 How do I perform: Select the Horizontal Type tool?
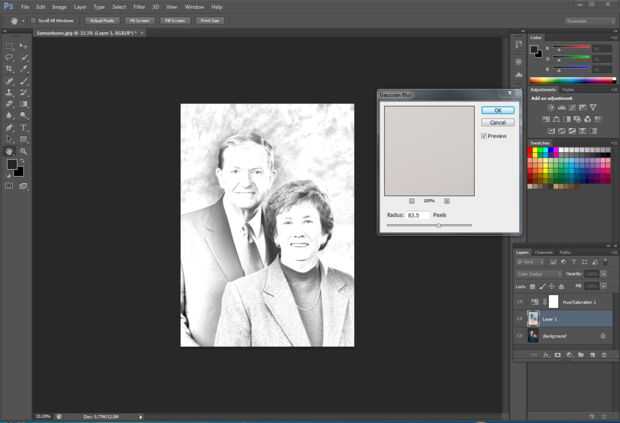point(24,127)
